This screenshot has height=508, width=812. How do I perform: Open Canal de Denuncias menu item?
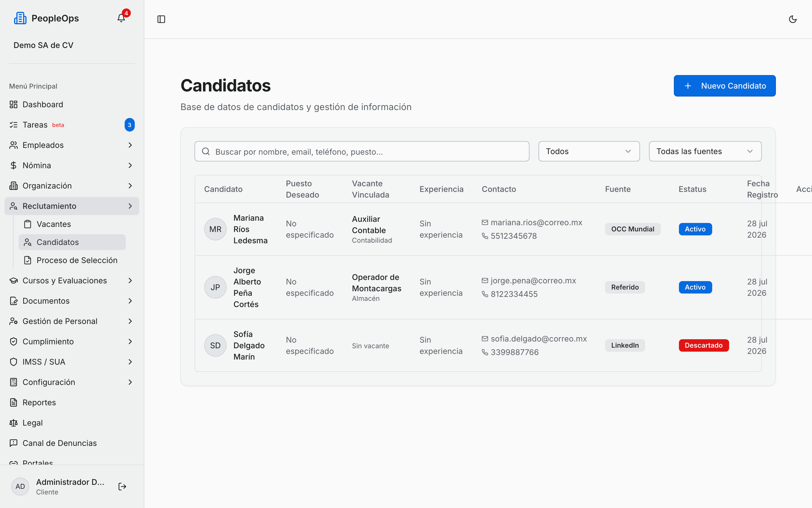72,443
